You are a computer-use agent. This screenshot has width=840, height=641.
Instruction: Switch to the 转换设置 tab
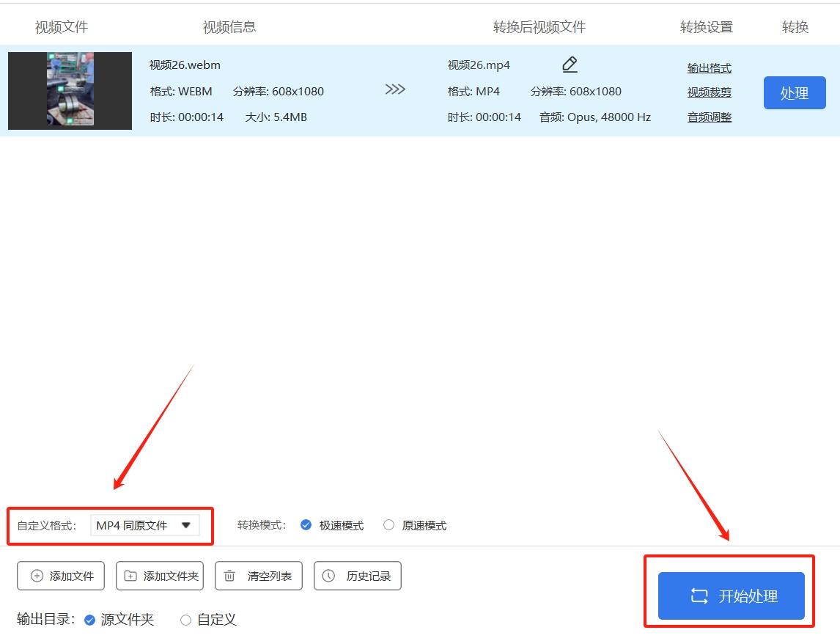pos(707,26)
